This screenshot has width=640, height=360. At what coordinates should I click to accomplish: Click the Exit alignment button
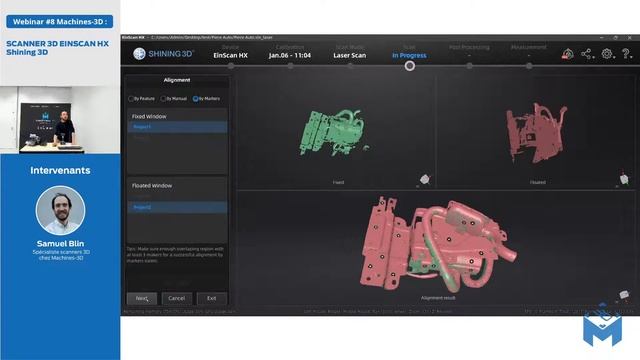(x=211, y=298)
